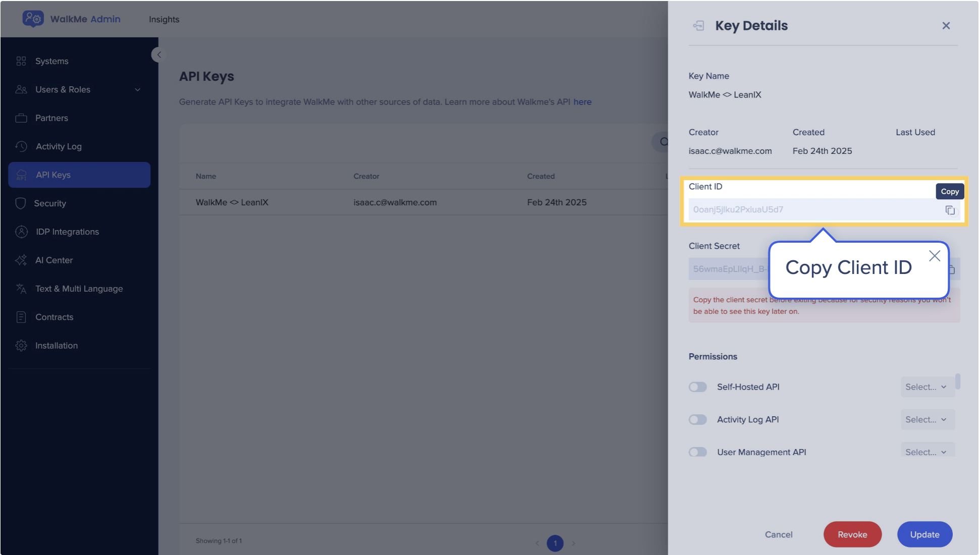Close the Key Details panel
Screen dimensions: 980x555
click(946, 26)
